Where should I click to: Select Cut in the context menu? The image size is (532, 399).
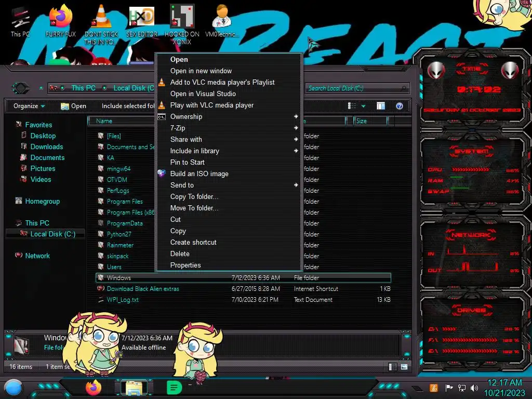(228, 220)
